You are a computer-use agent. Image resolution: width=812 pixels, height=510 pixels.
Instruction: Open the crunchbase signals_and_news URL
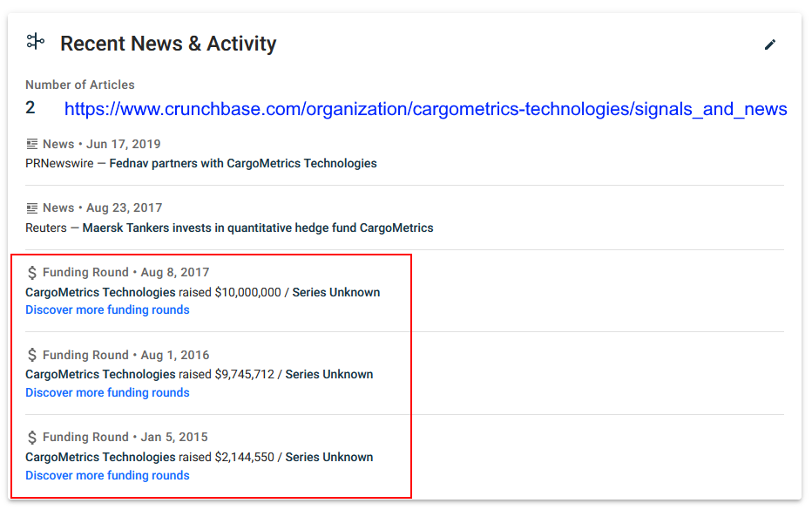click(426, 109)
